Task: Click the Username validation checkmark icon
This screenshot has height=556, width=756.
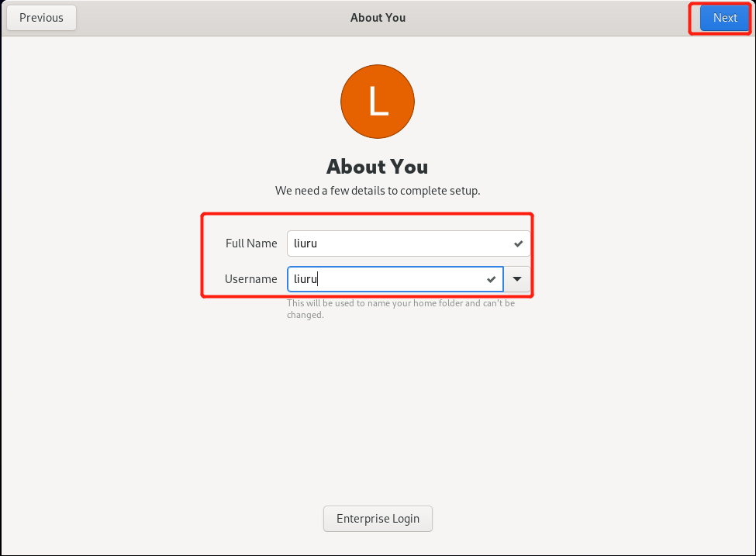Action: click(492, 279)
